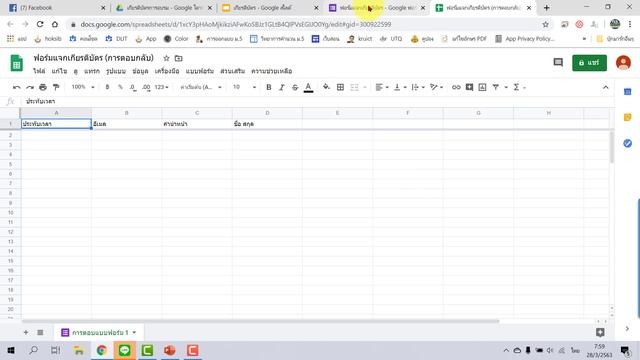Open the sheet tab's dropdown arrow
Image resolution: width=640 pixels, height=360 pixels.
point(134,332)
